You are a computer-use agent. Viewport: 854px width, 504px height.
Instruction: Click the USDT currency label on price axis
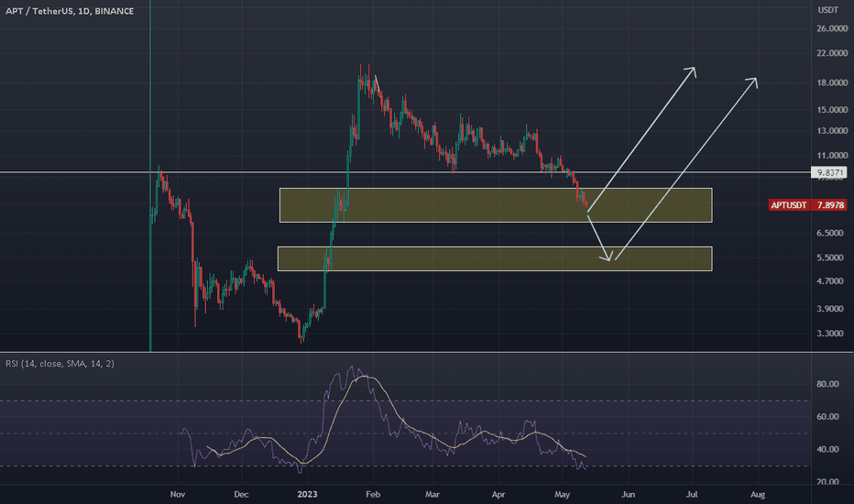click(827, 10)
